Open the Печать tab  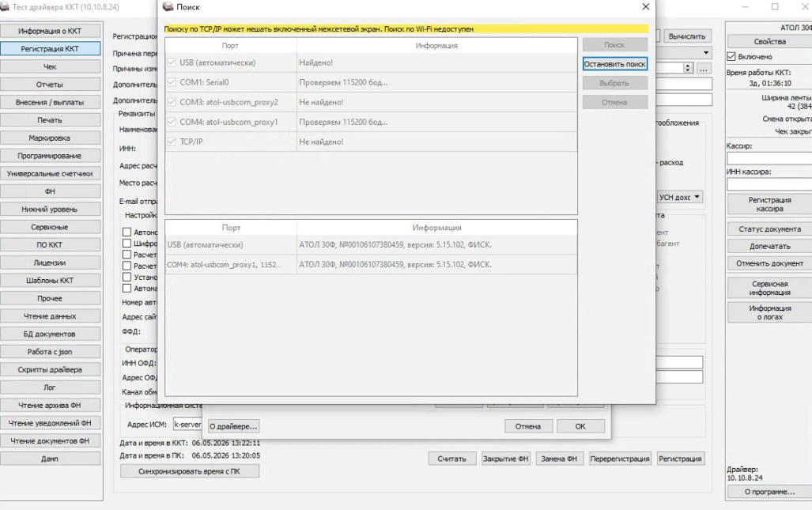tap(51, 120)
